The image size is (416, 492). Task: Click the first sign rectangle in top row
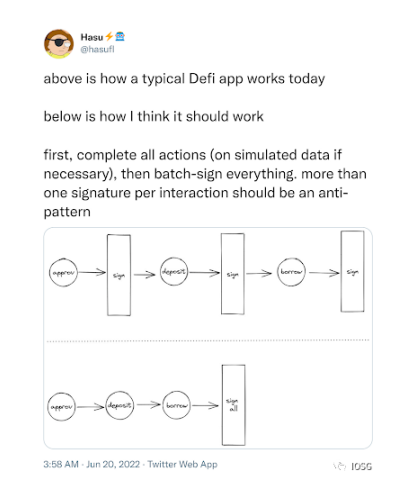tap(119, 275)
